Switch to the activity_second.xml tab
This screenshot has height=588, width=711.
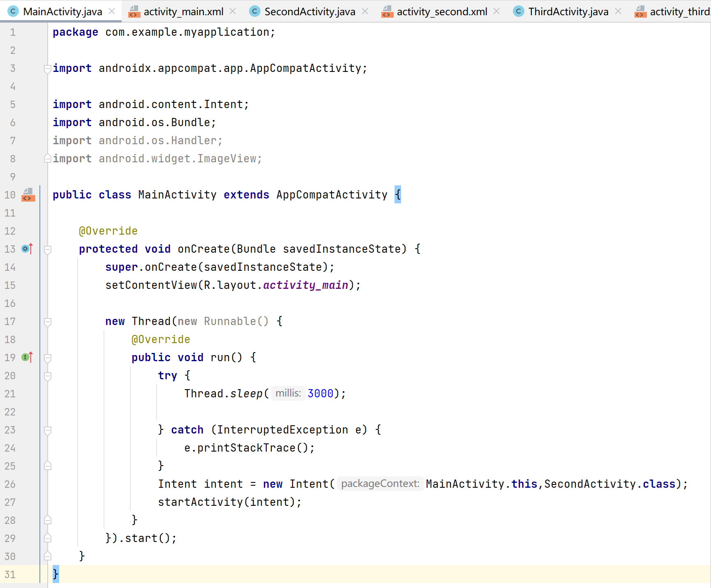click(x=442, y=12)
